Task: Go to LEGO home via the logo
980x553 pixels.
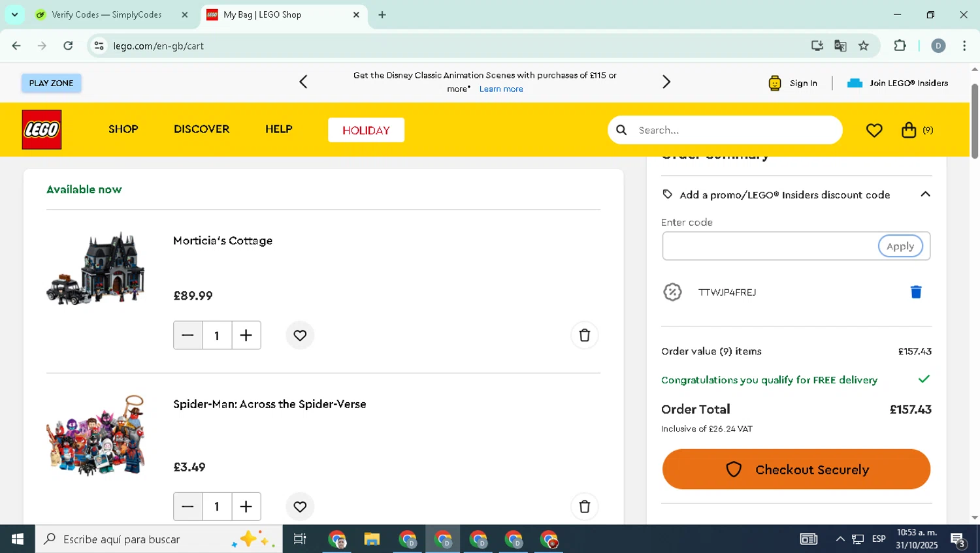Action: (x=42, y=130)
